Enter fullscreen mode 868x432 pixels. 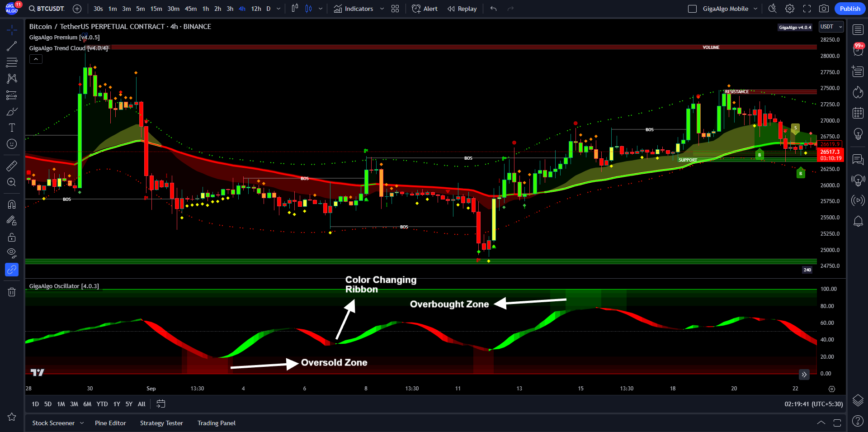point(807,9)
